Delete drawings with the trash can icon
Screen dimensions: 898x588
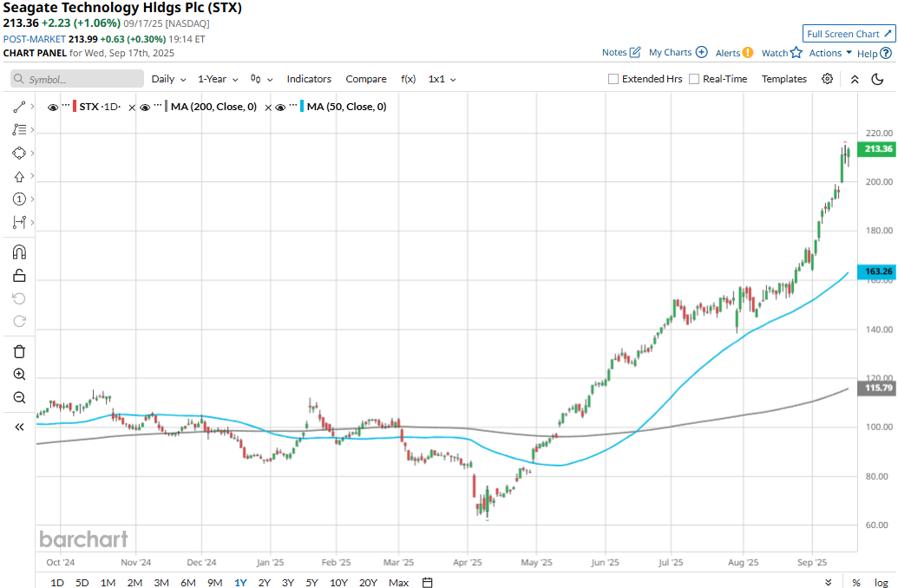click(x=19, y=351)
